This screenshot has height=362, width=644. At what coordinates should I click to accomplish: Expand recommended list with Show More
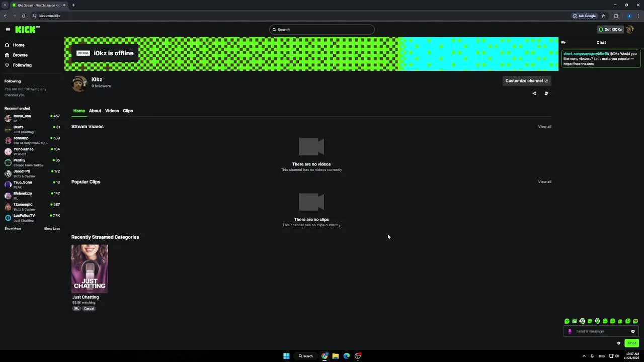(x=13, y=229)
